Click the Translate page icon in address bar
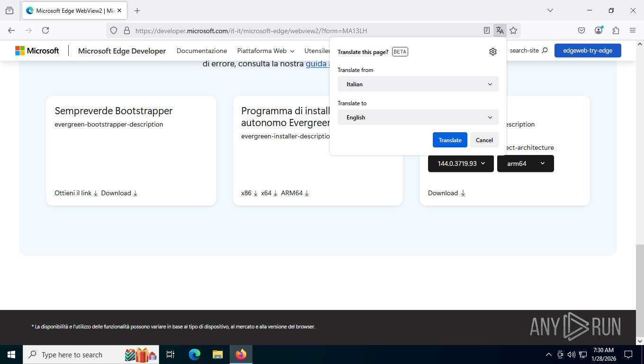This screenshot has width=644, height=364. (500, 30)
